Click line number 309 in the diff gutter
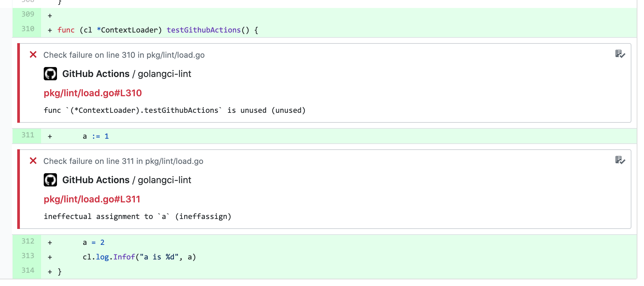 click(28, 15)
